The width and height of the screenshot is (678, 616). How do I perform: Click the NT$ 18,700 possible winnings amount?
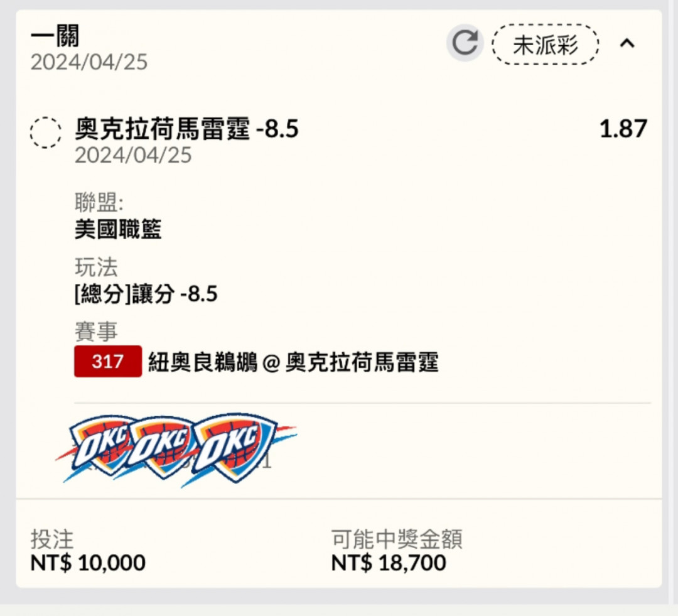tap(389, 563)
